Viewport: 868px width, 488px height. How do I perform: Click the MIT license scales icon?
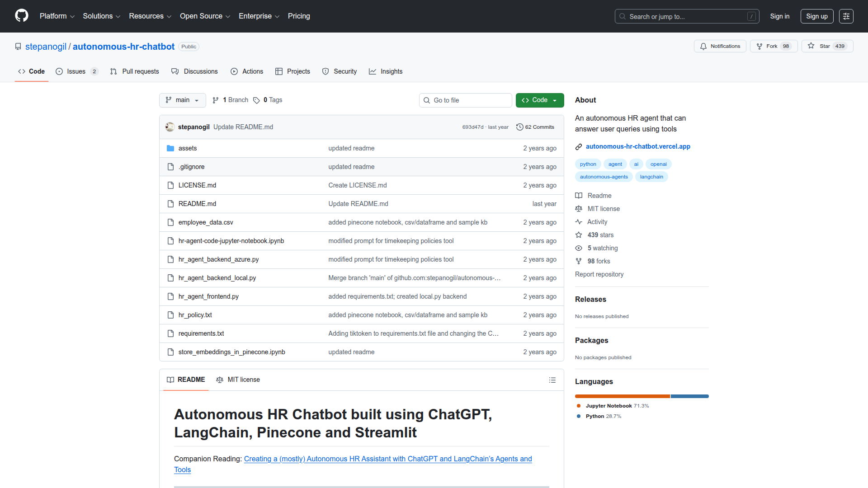[x=579, y=209]
